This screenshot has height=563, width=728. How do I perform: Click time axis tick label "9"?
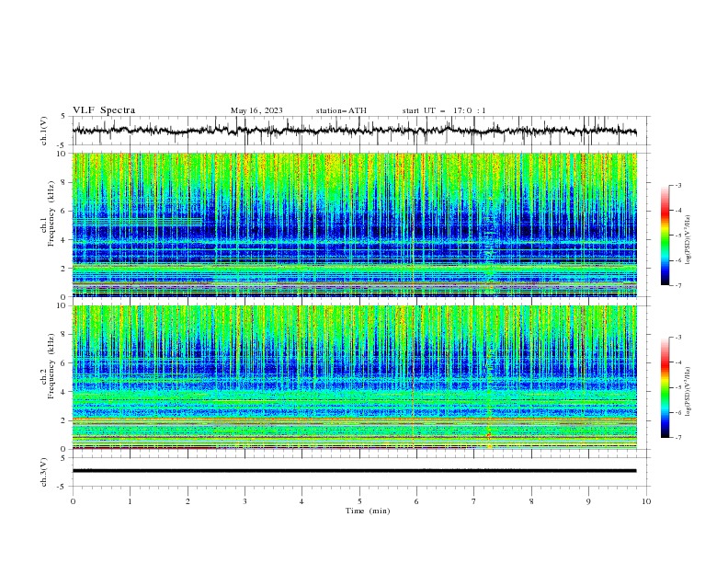click(x=588, y=501)
